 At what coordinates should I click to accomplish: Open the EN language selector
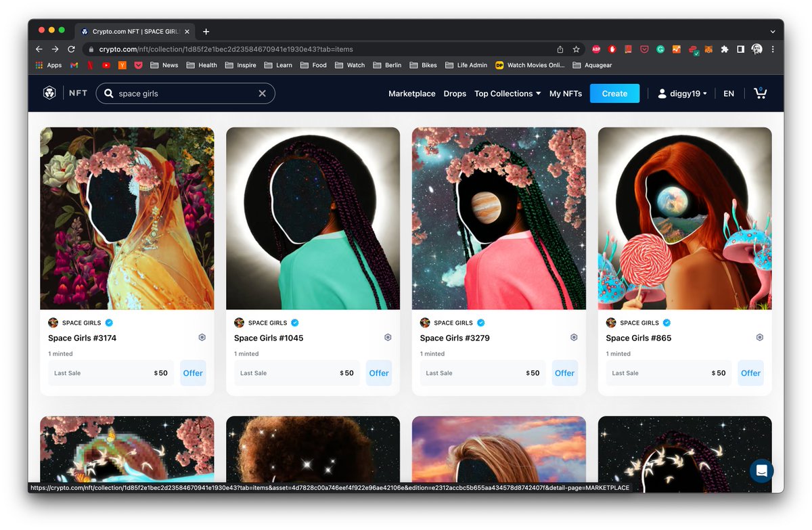[x=729, y=93]
